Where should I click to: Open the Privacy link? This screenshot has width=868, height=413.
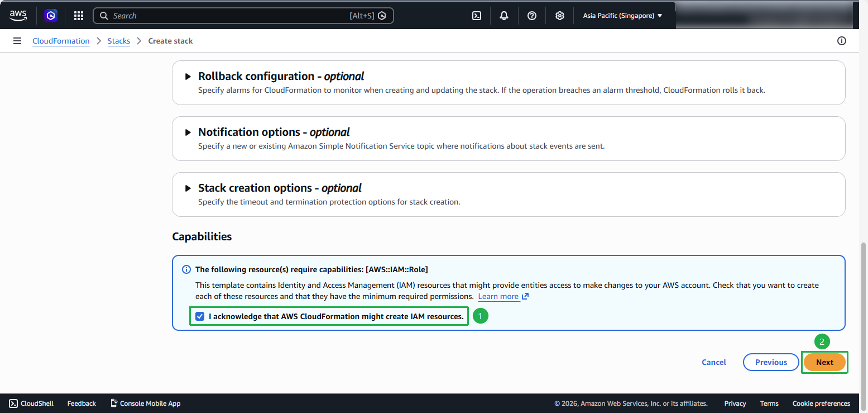point(735,403)
